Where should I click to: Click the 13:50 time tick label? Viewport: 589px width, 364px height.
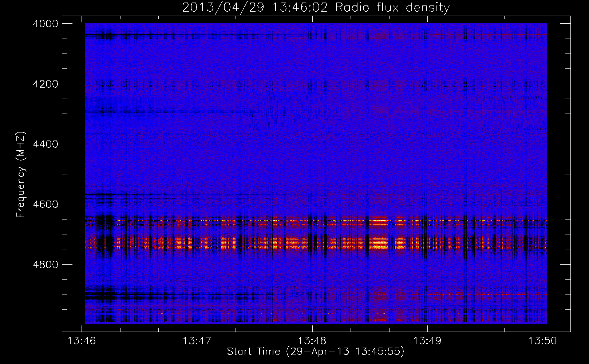coord(543,341)
